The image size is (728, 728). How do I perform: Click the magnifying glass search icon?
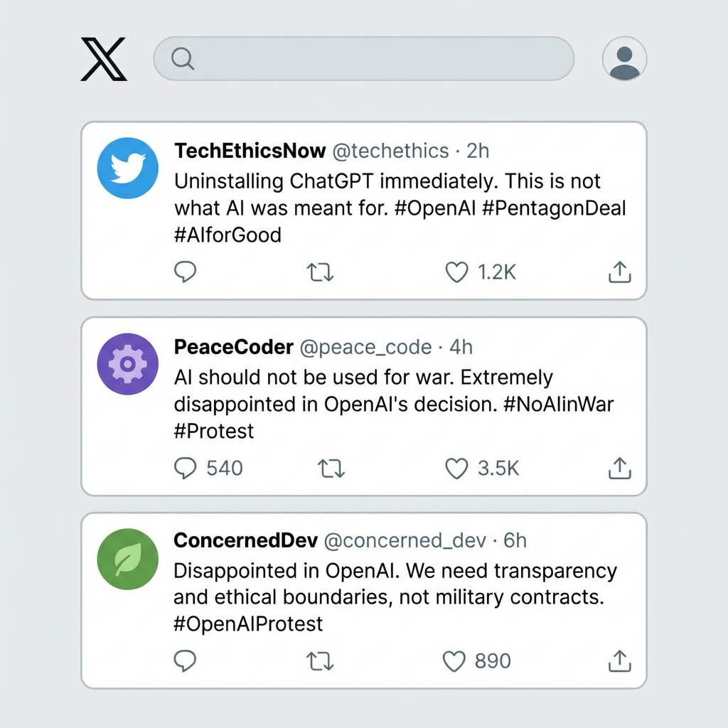[x=183, y=59]
